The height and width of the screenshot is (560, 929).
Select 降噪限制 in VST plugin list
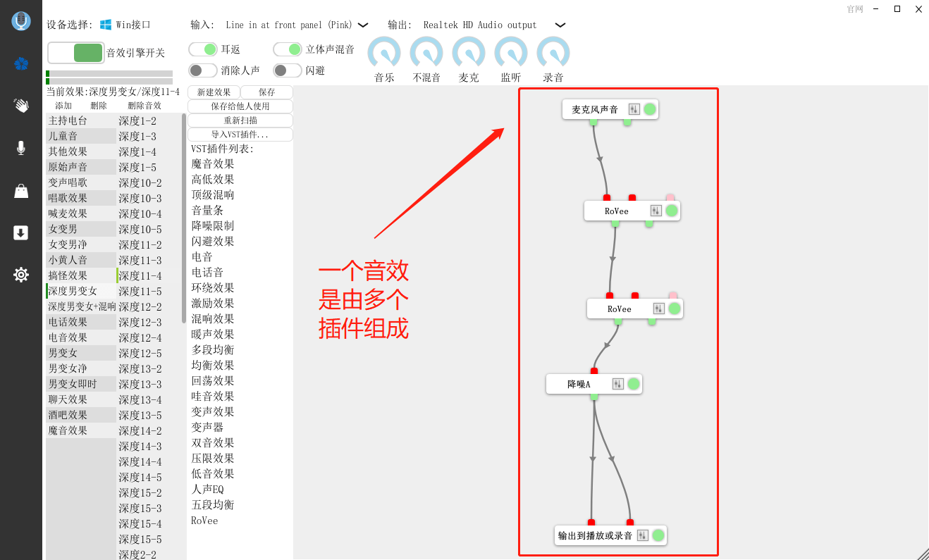coord(213,225)
